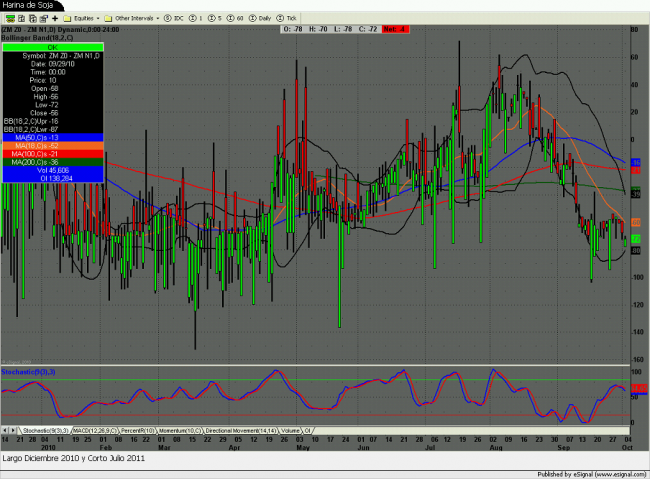650x479 pixels.
Task: Click the green -72 price axis marker
Action: click(635, 239)
